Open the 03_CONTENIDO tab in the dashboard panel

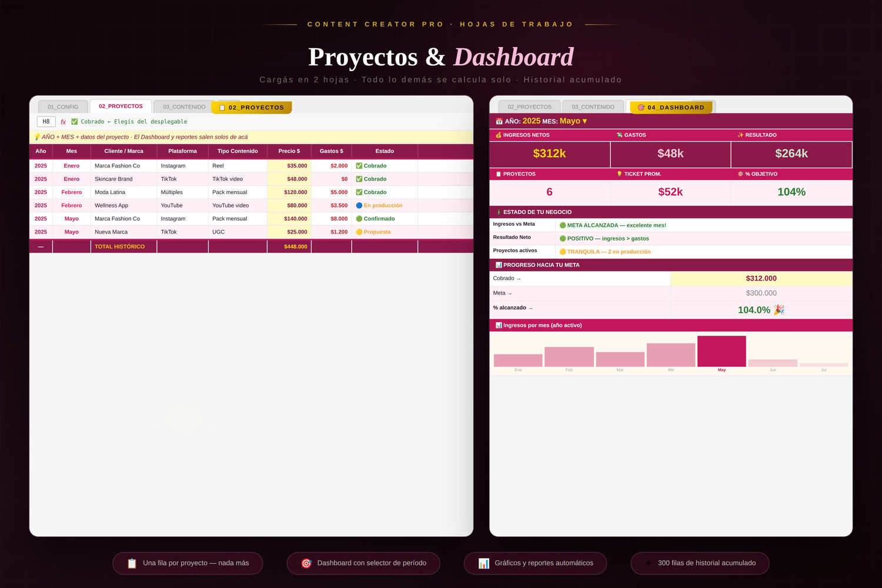[593, 107]
